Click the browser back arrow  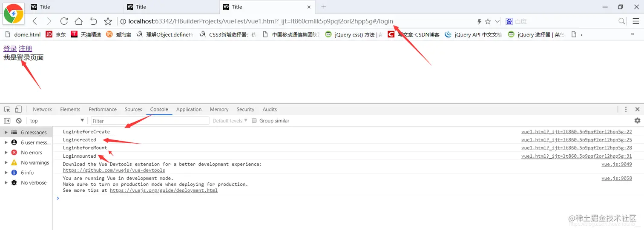coord(35,21)
